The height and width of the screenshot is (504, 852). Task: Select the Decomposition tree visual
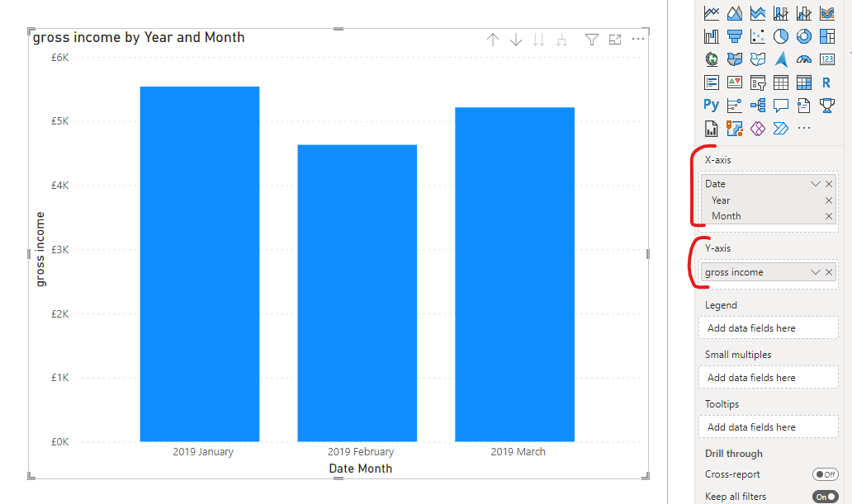pyautogui.click(x=757, y=106)
